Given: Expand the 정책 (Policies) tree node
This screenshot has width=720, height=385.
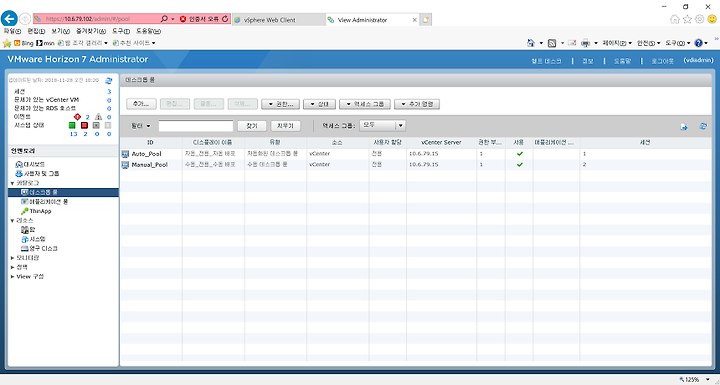Looking at the screenshot, I should click(x=12, y=267).
